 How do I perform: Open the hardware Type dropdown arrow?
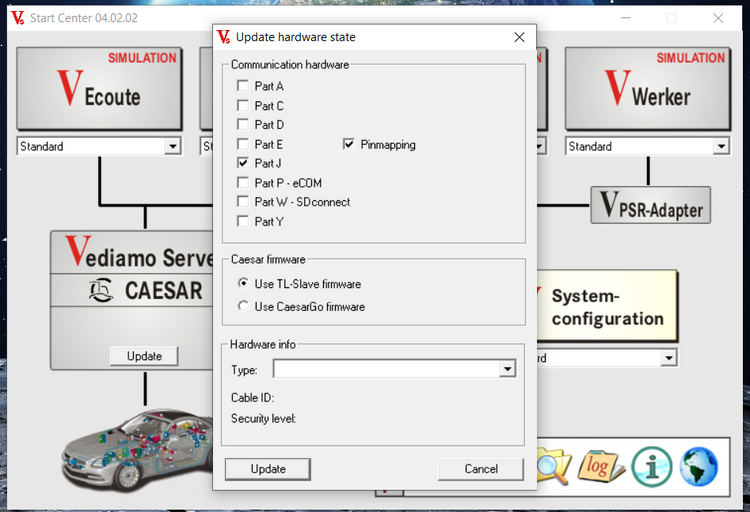(x=507, y=369)
